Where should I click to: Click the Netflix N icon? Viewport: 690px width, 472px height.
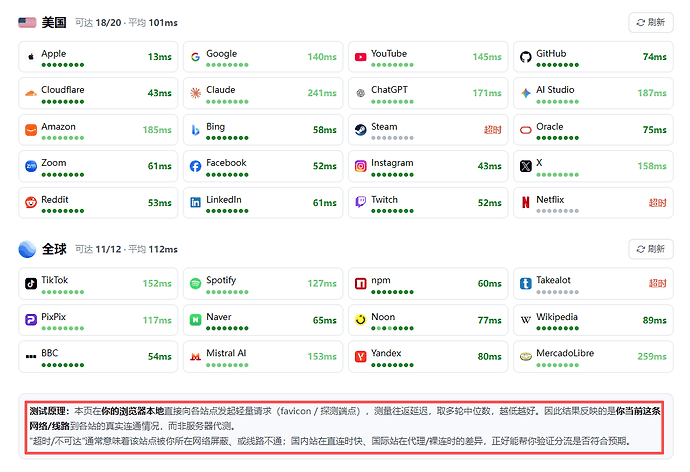pyautogui.click(x=525, y=202)
